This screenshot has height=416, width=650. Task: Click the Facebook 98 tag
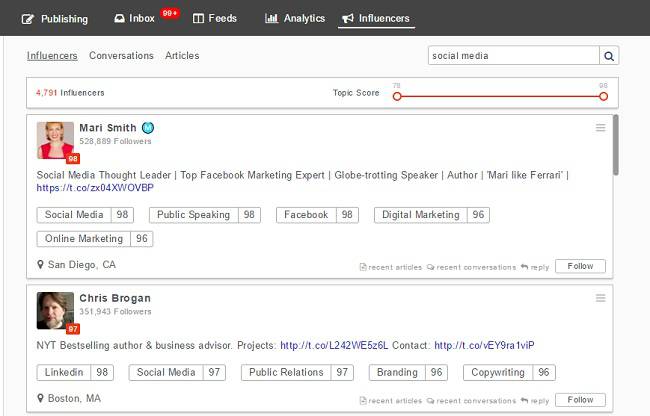[x=317, y=215]
